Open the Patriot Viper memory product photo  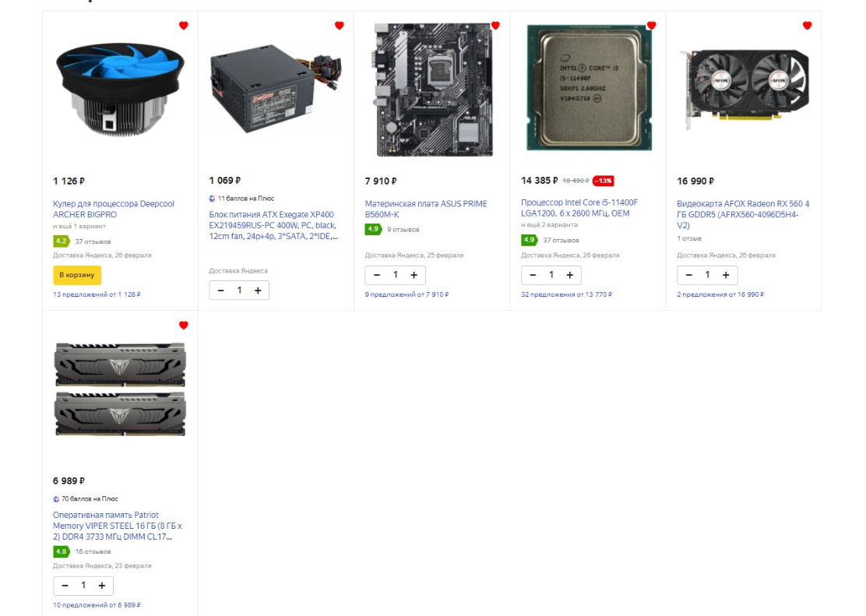[x=120, y=389]
